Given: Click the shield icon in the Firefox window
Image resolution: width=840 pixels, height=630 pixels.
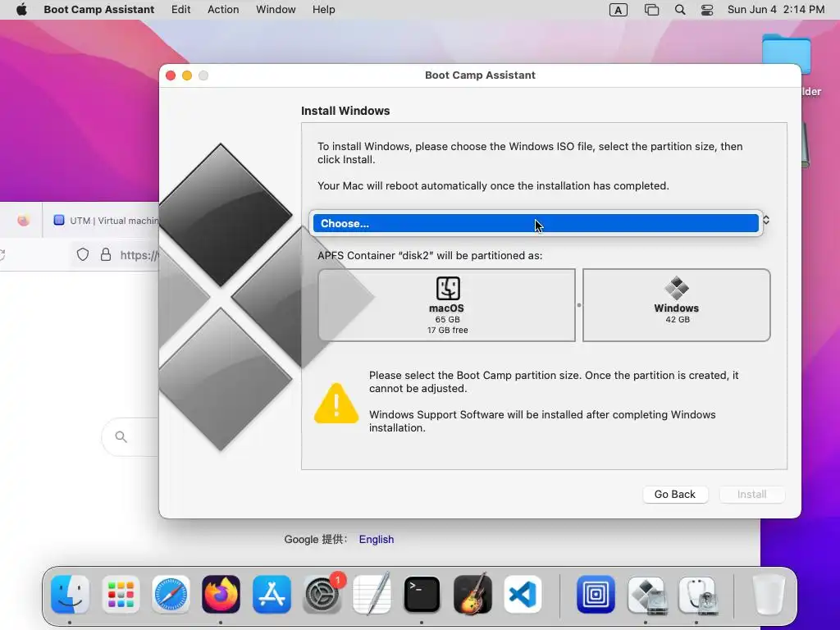Looking at the screenshot, I should pyautogui.click(x=83, y=254).
